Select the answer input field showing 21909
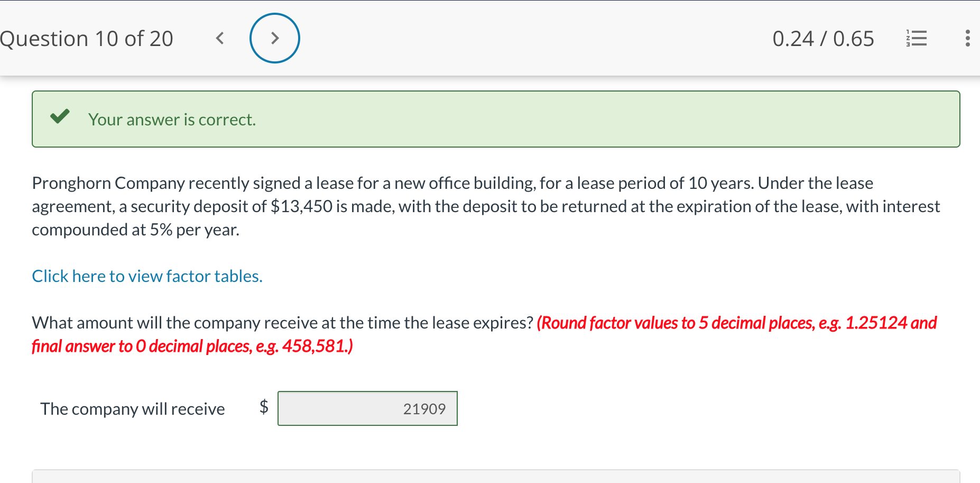The image size is (980, 483). click(367, 408)
